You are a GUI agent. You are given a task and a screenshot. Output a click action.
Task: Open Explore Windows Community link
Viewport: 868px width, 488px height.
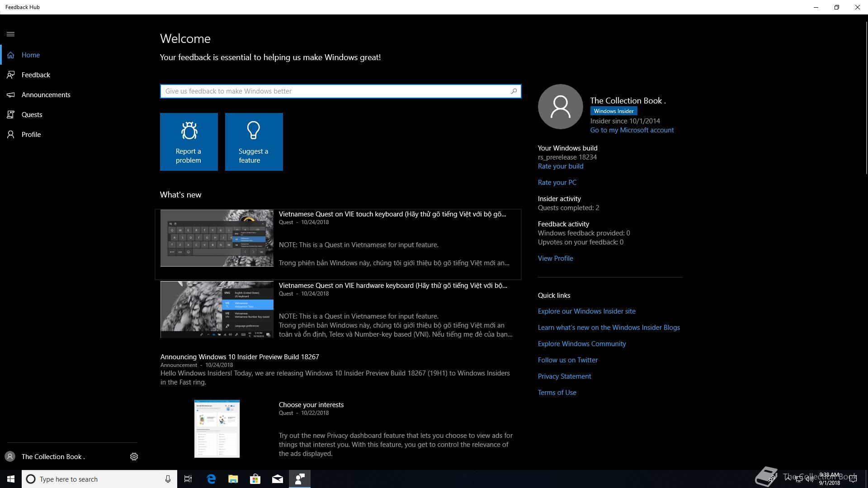pyautogui.click(x=582, y=344)
